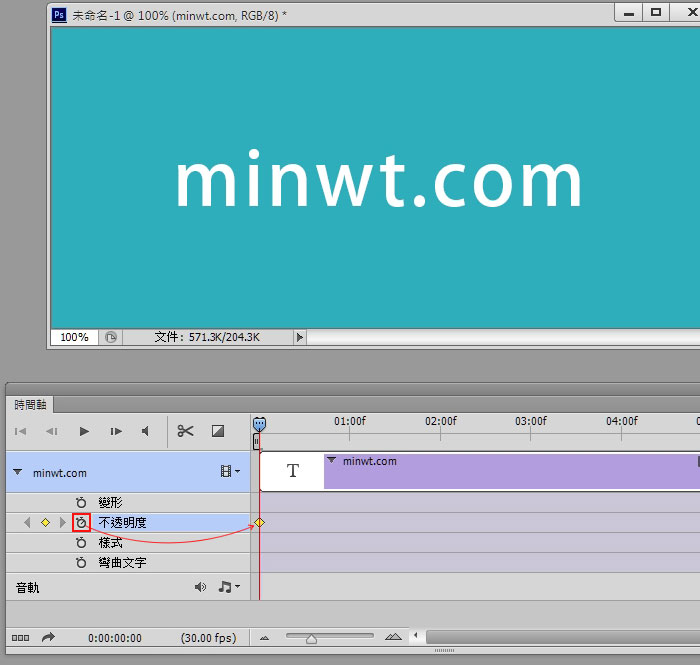This screenshot has height=665, width=700.
Task: Select the 變形 property row label
Action: coord(110,503)
